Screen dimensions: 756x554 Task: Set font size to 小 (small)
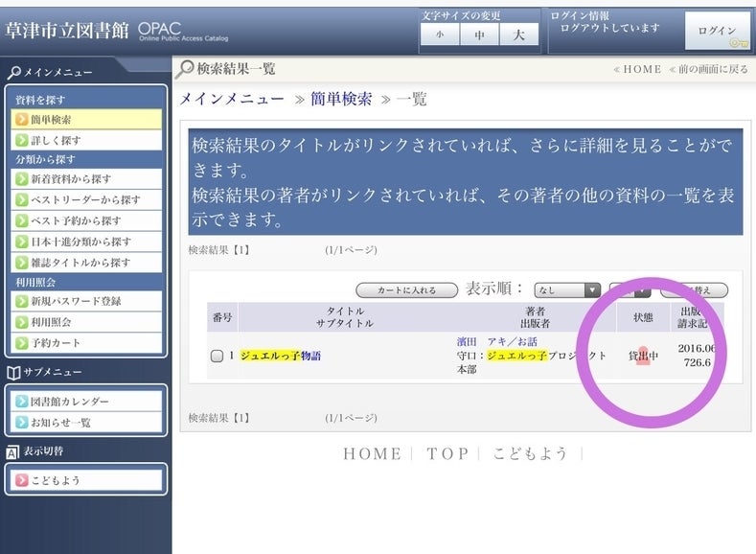440,35
